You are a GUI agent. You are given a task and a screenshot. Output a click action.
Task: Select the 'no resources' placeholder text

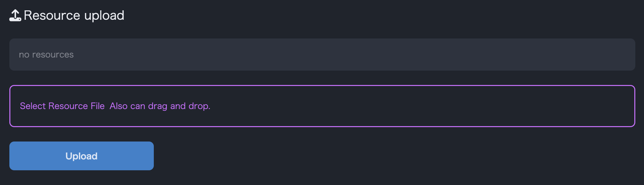pyautogui.click(x=46, y=55)
